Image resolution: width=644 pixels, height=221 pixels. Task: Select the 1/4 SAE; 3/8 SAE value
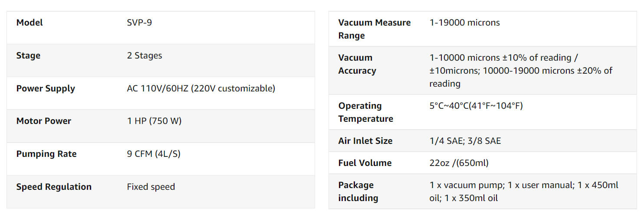point(465,141)
